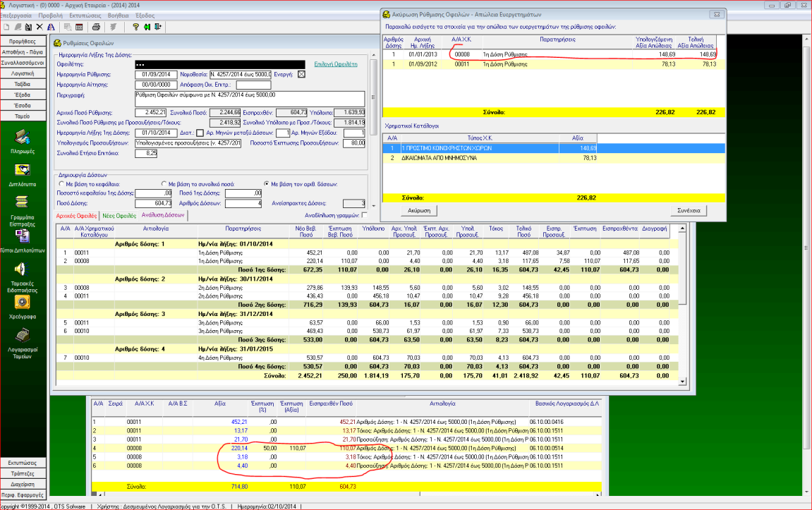Click the Find letter-A toolbar icon
Image resolution: width=812 pixels, height=510 pixels.
[x=51, y=27]
